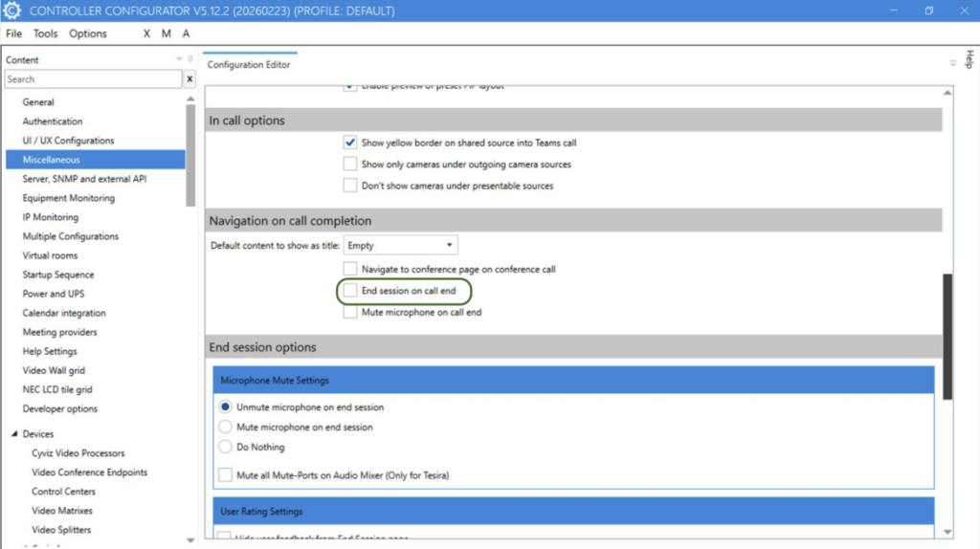Collapse the Devices tree node
Viewport: 980px width, 549px height.
point(14,434)
